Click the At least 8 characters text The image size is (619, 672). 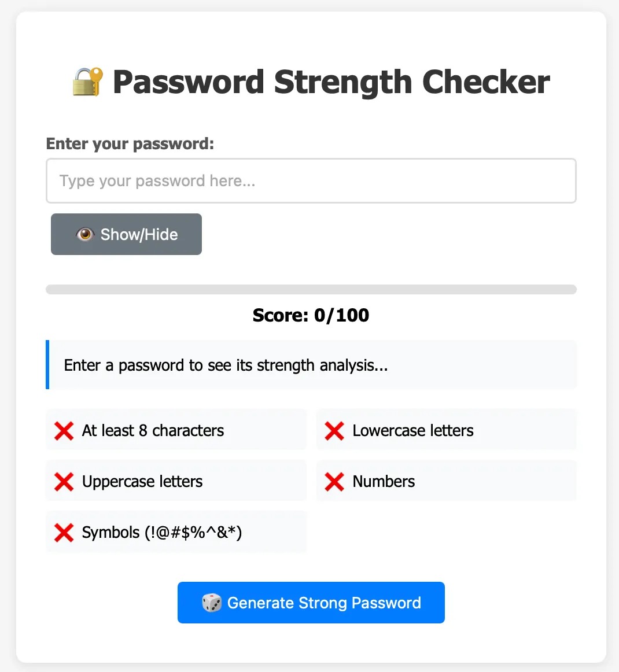coord(153,431)
